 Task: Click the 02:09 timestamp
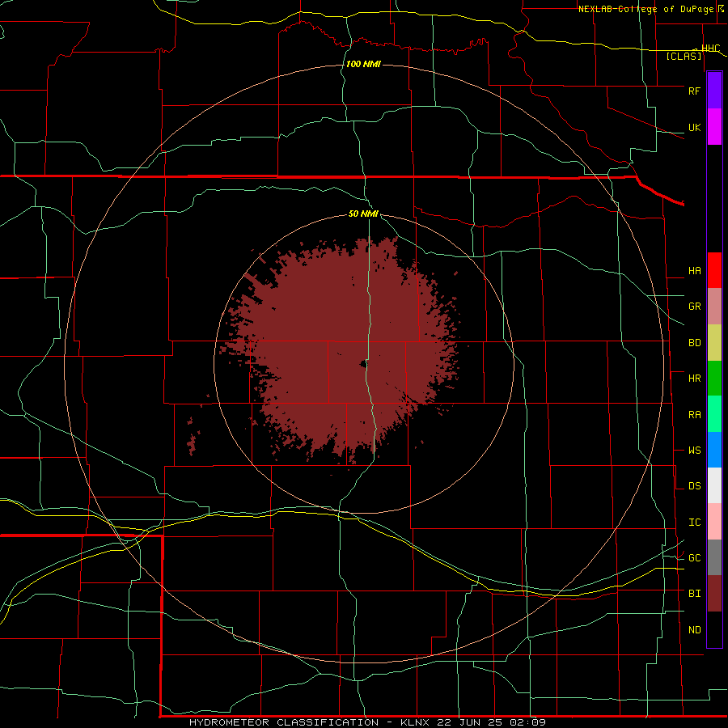coord(527,722)
